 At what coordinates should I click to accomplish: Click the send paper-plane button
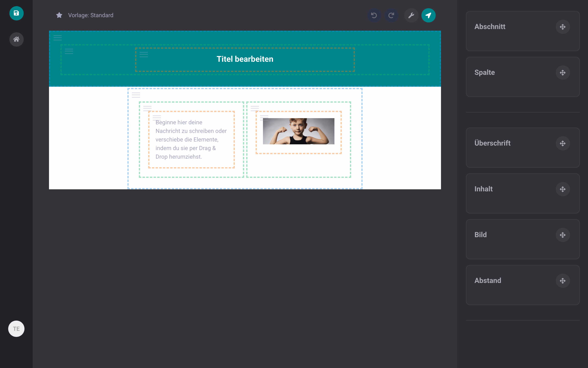pyautogui.click(x=428, y=15)
